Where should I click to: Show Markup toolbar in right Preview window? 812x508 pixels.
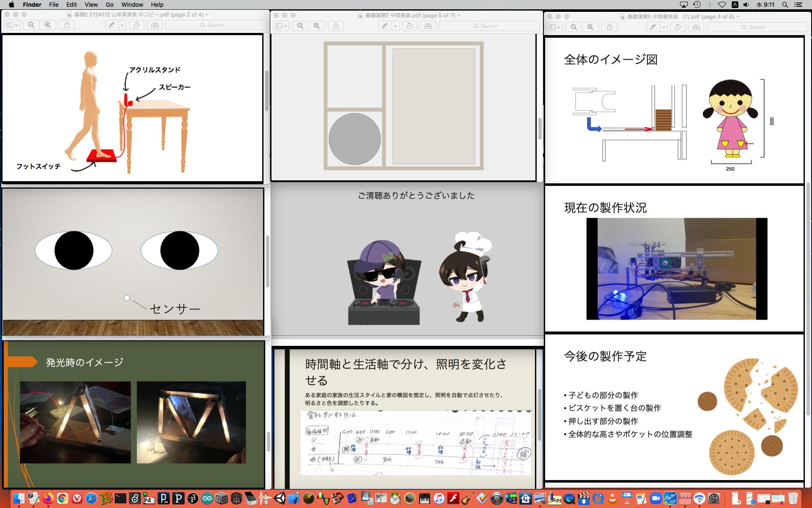click(696, 27)
